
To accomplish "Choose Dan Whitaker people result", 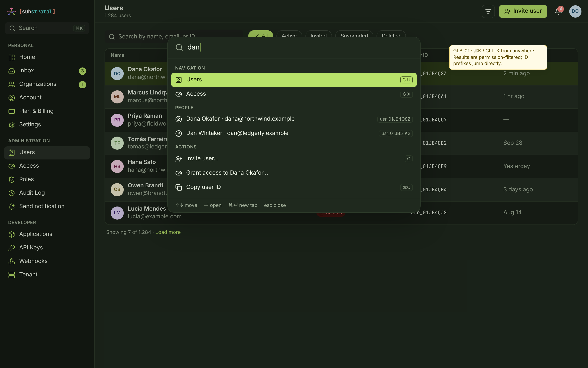I will pyautogui.click(x=294, y=133).
